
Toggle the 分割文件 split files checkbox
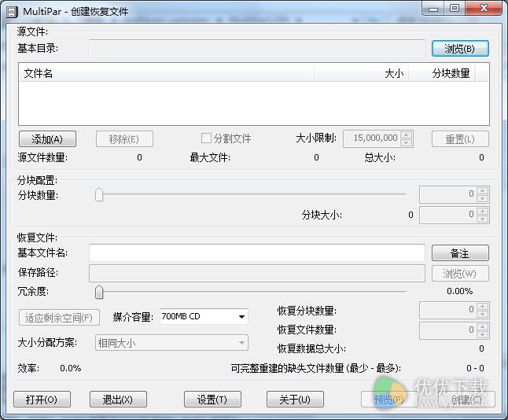[206, 138]
